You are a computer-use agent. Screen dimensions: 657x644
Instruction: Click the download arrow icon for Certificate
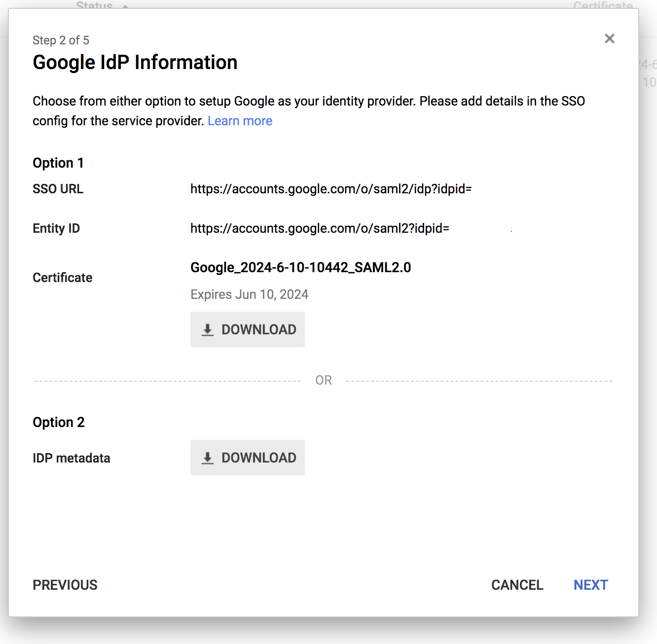208,330
